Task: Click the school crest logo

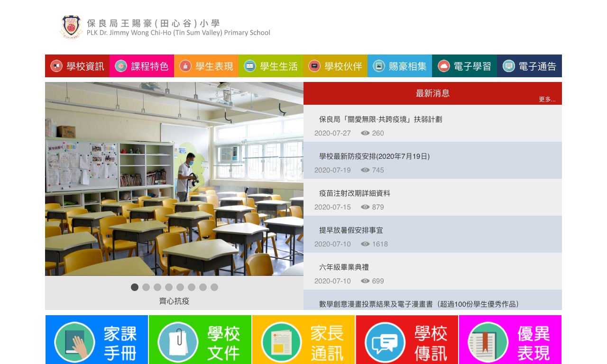Action: (x=71, y=27)
